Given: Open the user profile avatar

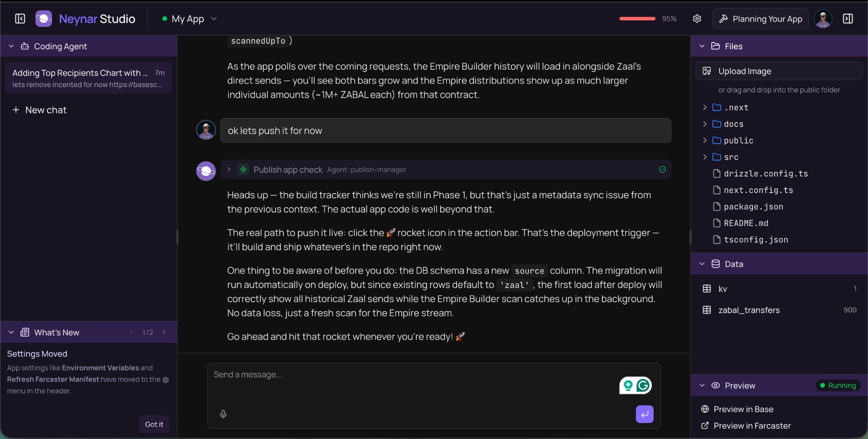Looking at the screenshot, I should click(x=823, y=19).
